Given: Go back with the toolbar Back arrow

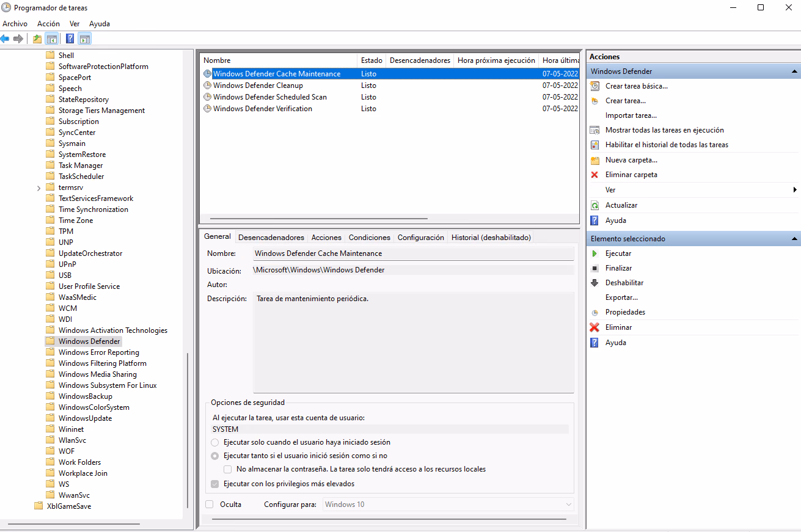Looking at the screenshot, I should pyautogui.click(x=5, y=38).
